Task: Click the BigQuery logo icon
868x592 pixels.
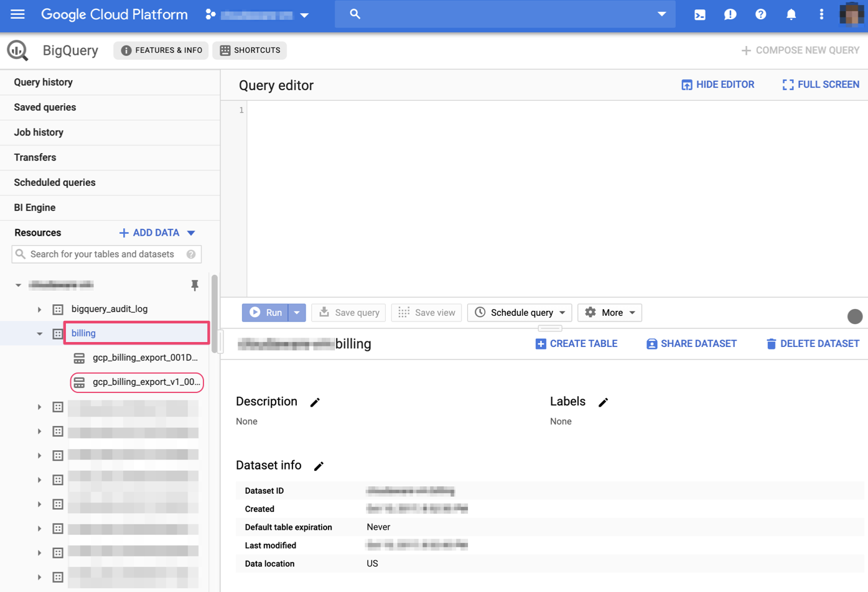Action: click(17, 50)
